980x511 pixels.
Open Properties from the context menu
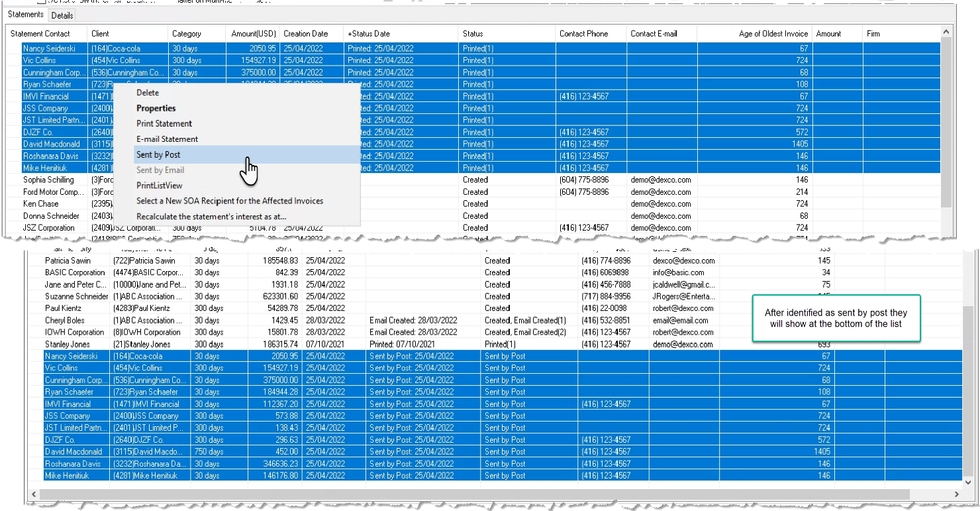coord(156,108)
